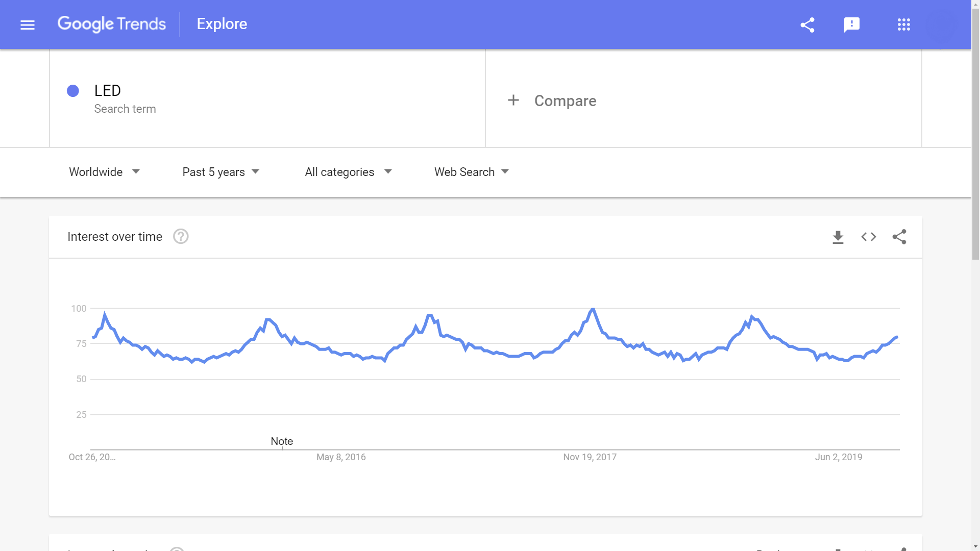The width and height of the screenshot is (980, 551).
Task: Click the blue LED color dot
Action: point(73,91)
